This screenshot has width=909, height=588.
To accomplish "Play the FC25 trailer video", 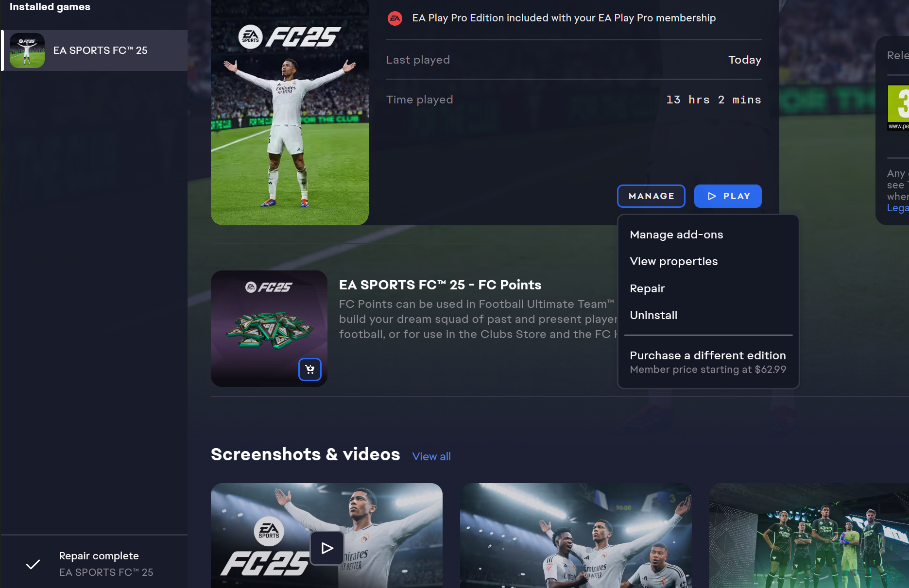I will [327, 548].
